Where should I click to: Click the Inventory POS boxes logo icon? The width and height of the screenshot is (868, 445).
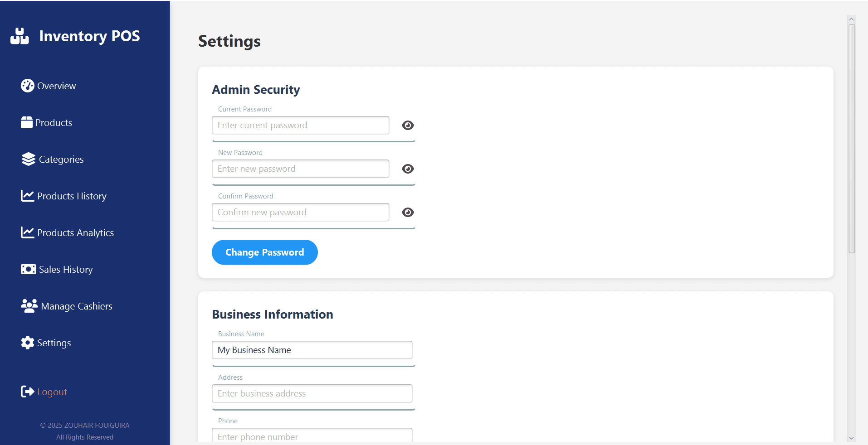pos(20,36)
